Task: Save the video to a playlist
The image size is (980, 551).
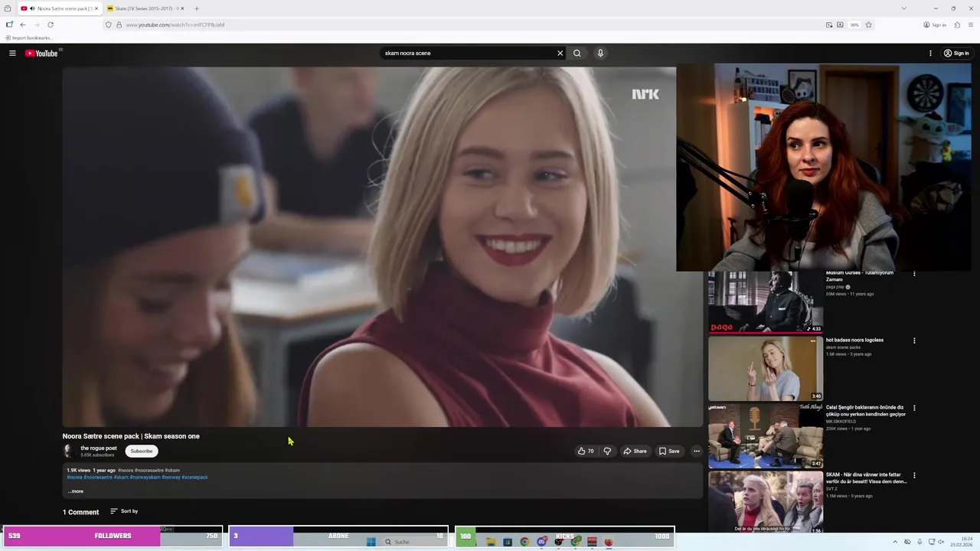Action: [669, 451]
